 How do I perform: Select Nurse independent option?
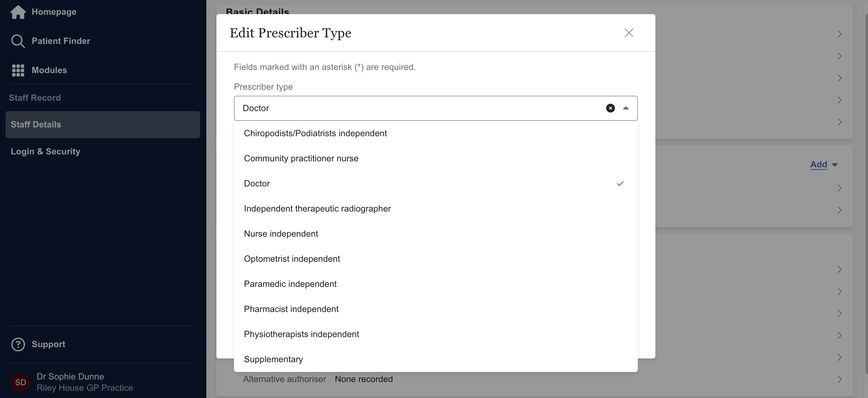click(x=281, y=234)
